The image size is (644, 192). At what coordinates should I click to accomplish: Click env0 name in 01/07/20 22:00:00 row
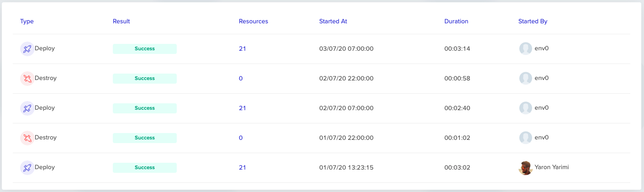tap(541, 138)
